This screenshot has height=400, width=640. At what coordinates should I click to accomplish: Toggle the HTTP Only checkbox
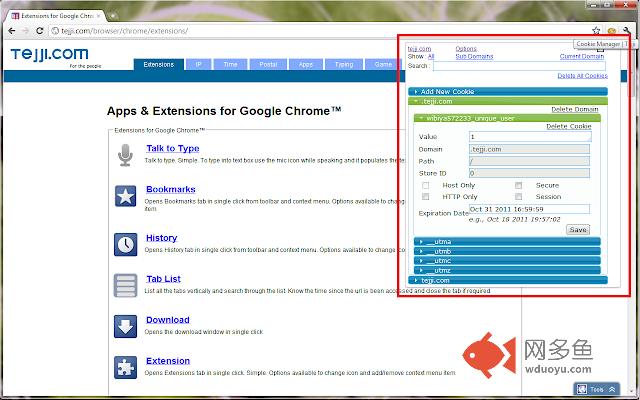click(425, 197)
